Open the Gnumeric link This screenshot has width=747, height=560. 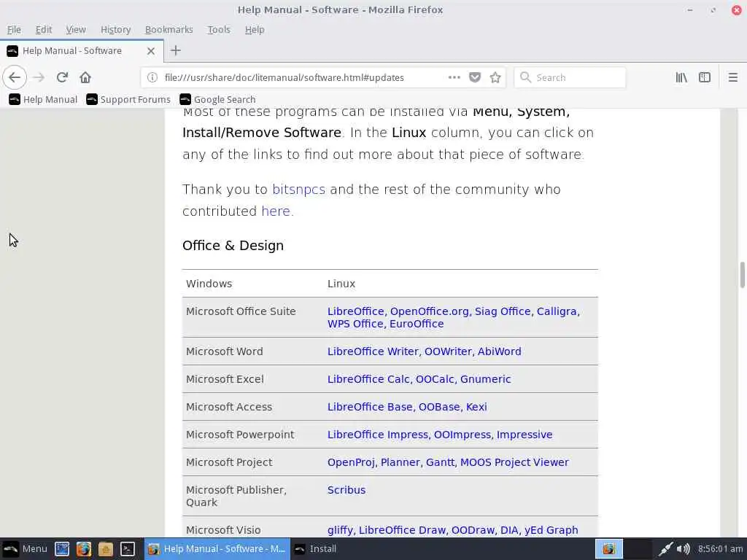coord(485,379)
